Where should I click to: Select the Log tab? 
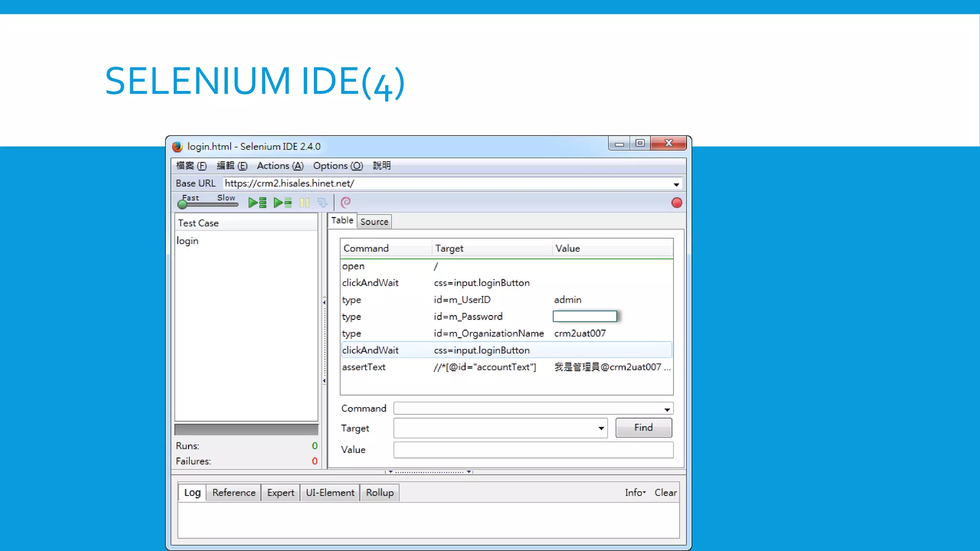[192, 493]
